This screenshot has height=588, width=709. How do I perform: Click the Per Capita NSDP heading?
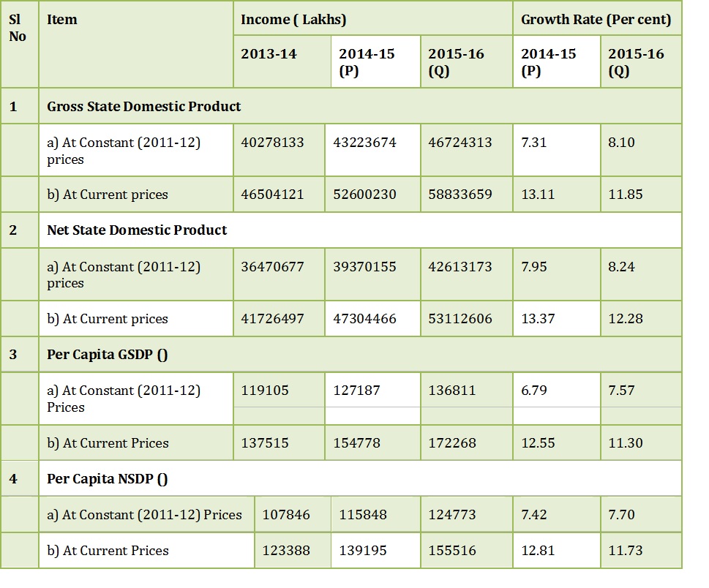click(107, 478)
